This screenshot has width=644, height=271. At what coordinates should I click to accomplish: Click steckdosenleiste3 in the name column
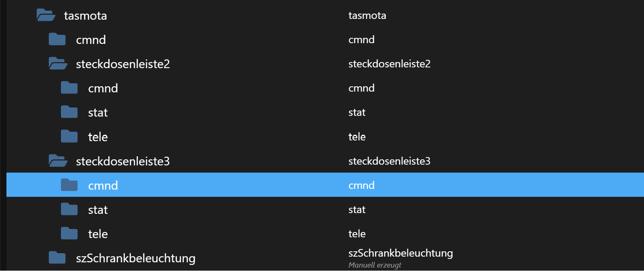[x=389, y=161]
